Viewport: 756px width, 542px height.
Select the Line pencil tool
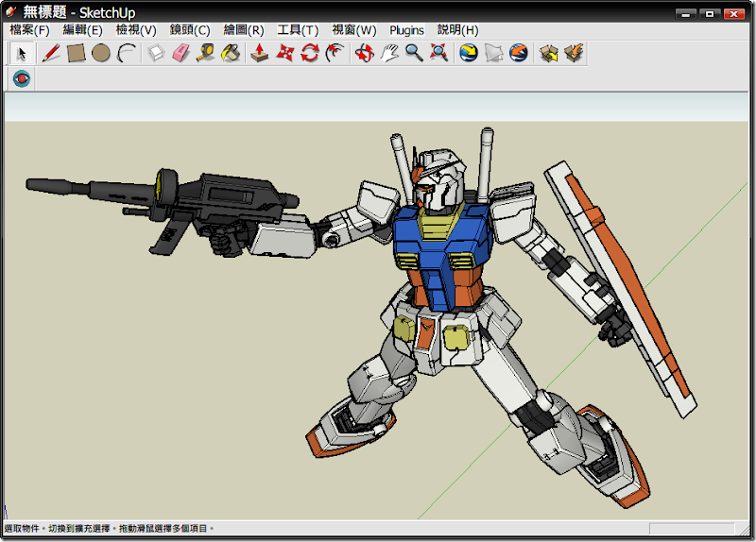(51, 53)
